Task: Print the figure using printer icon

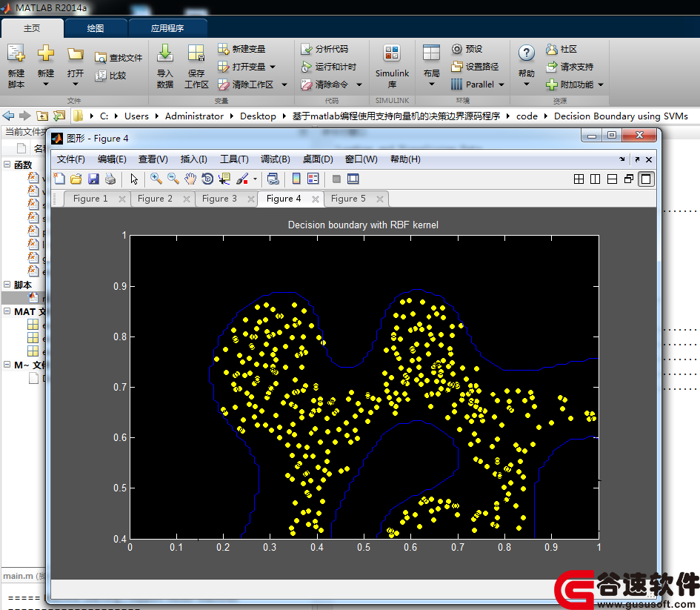Action: (x=110, y=179)
